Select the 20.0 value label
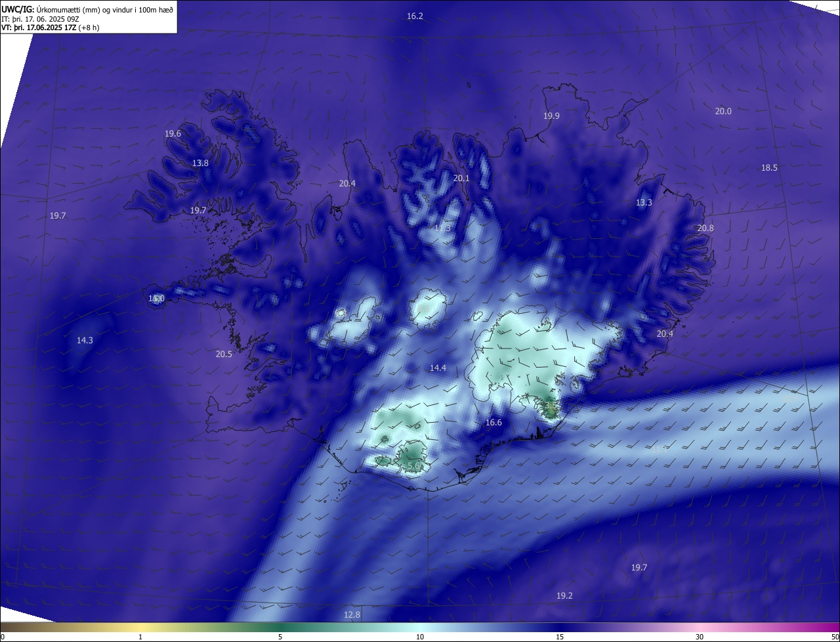The height and width of the screenshot is (642, 840). pos(723,111)
